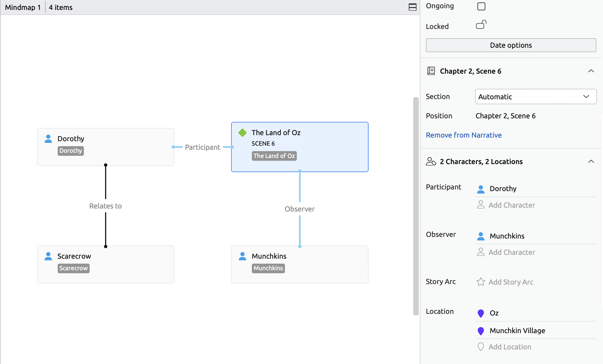Click outline person icon under Observer
603x364 pixels.
click(x=481, y=252)
